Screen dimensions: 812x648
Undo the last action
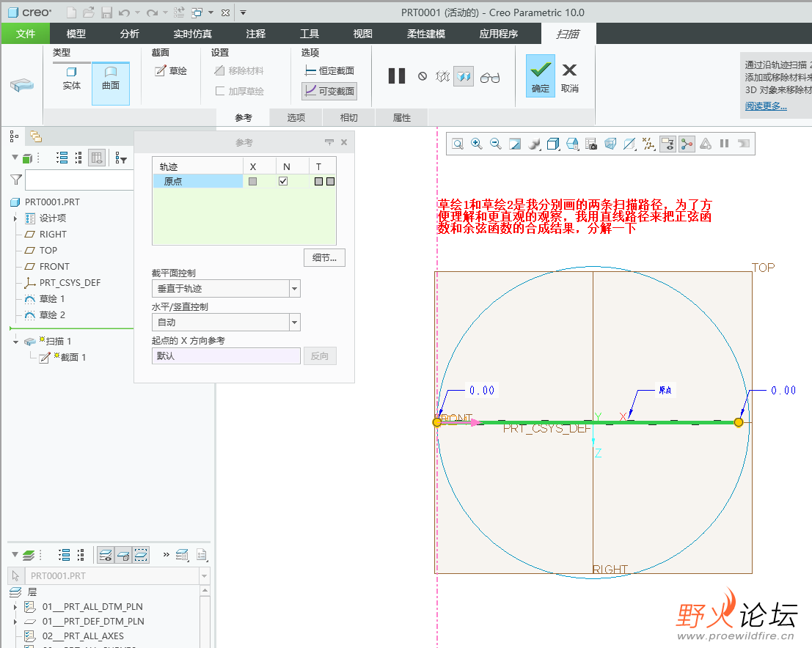tap(124, 12)
